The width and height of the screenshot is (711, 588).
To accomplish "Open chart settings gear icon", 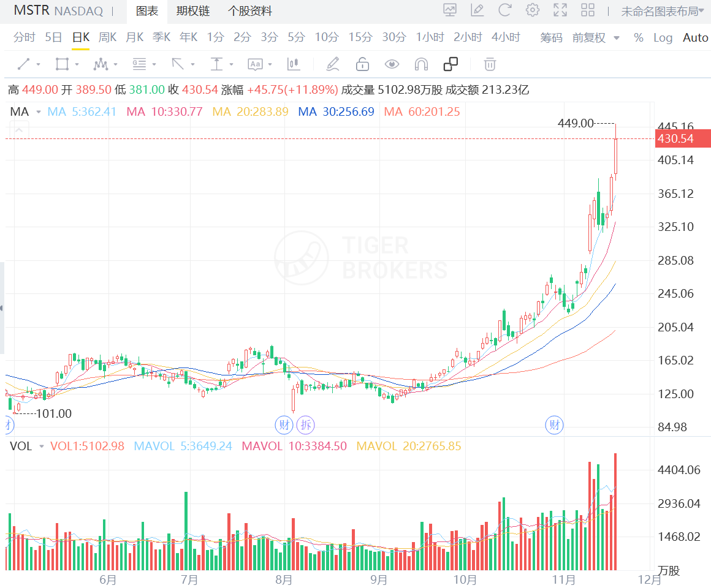I will click(x=533, y=10).
